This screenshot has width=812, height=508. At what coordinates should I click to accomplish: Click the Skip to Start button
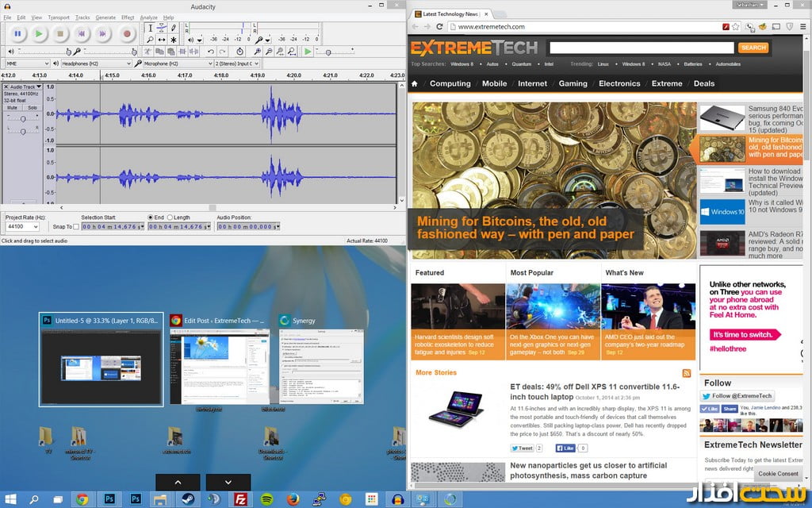tap(82, 33)
